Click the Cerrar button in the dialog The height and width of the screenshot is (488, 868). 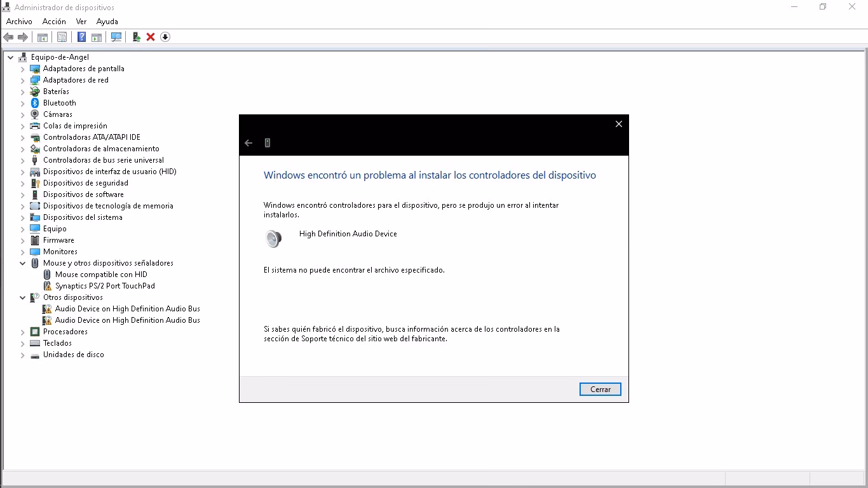(x=600, y=390)
